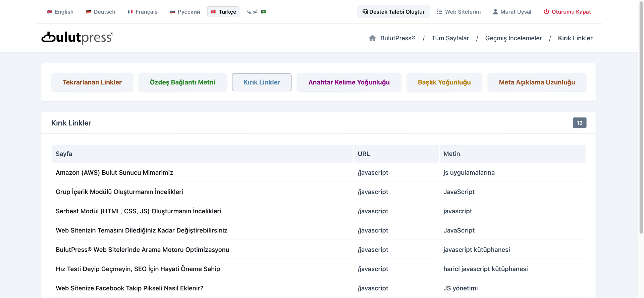Go to Geçmiş İncelemeler breadcrumb
644x298 pixels.
click(513, 38)
